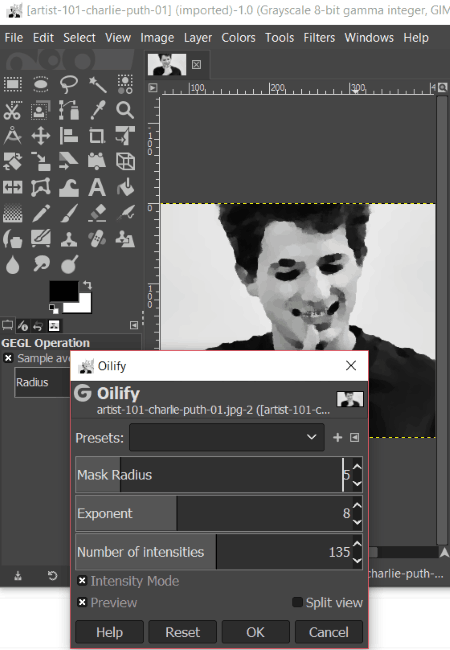The width and height of the screenshot is (450, 650).
Task: Save current settings as preset plus icon
Action: tap(337, 437)
